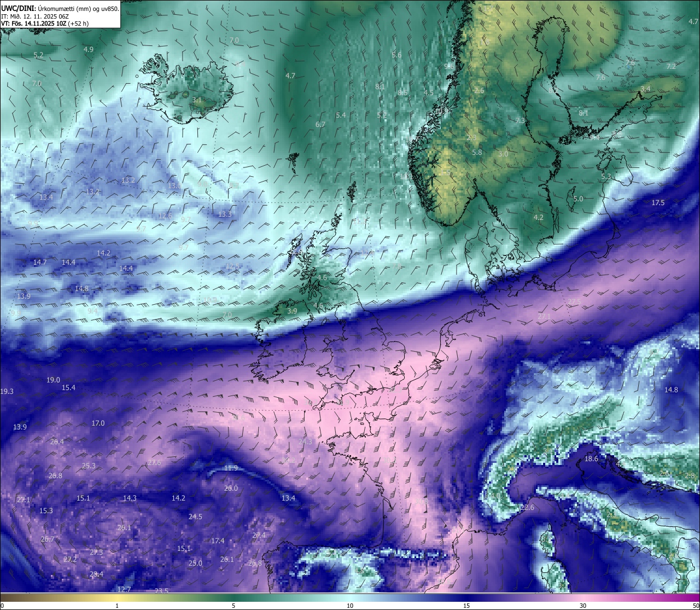Image resolution: width=700 pixels, height=610 pixels.
Task: Click the 7.3 value on the map
Action: tap(520, 120)
